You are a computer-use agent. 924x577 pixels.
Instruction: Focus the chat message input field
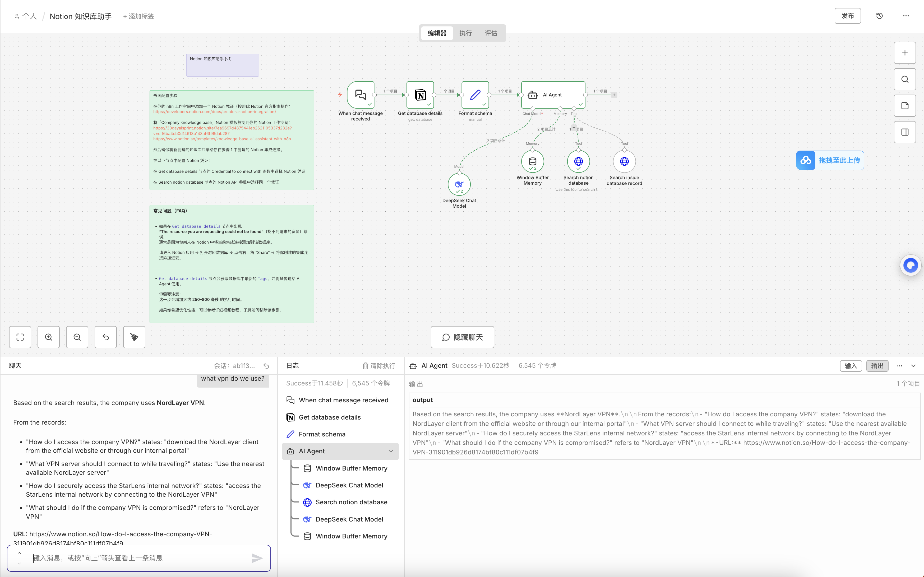coord(139,558)
